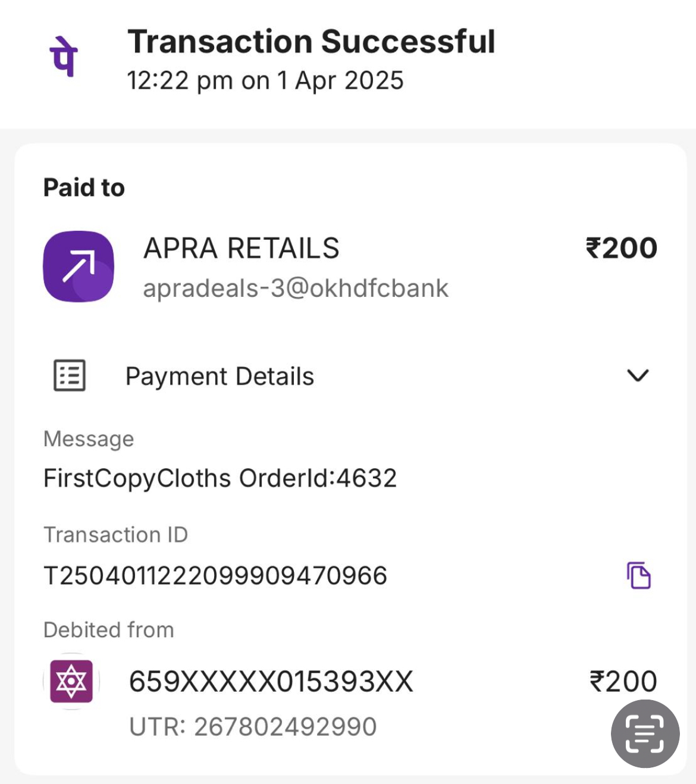The height and width of the screenshot is (784, 696).
Task: Select the apradeals-3@okhdfcbank UPI ID
Action: pyautogui.click(x=296, y=288)
